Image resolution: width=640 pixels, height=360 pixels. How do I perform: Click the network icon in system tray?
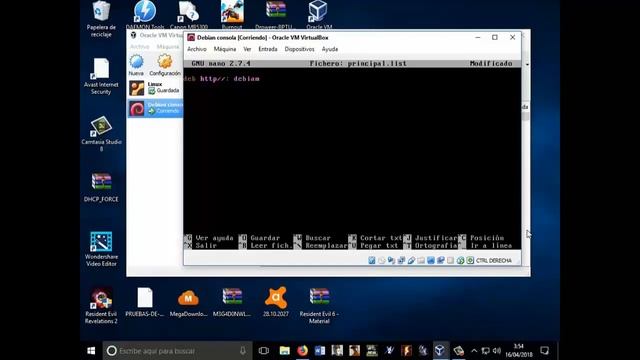pos(485,351)
